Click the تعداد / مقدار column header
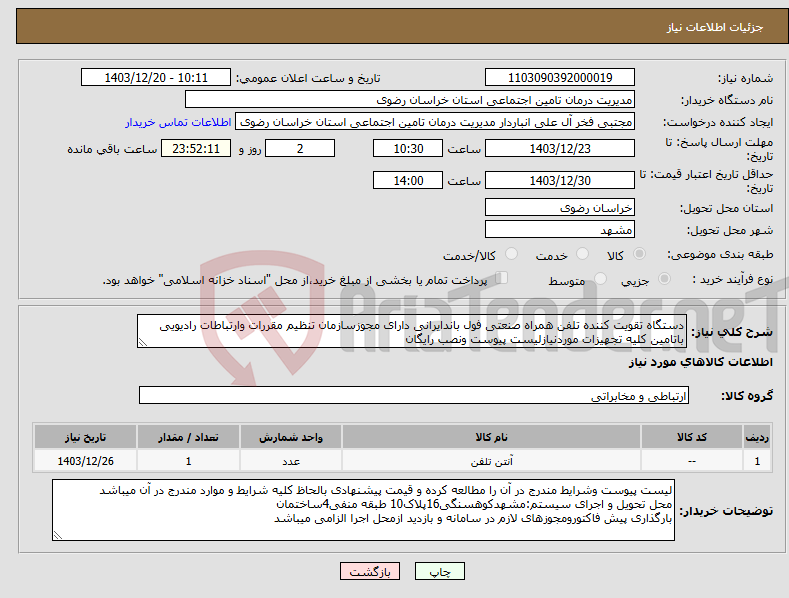Image resolution: width=789 pixels, height=598 pixels. click(188, 437)
